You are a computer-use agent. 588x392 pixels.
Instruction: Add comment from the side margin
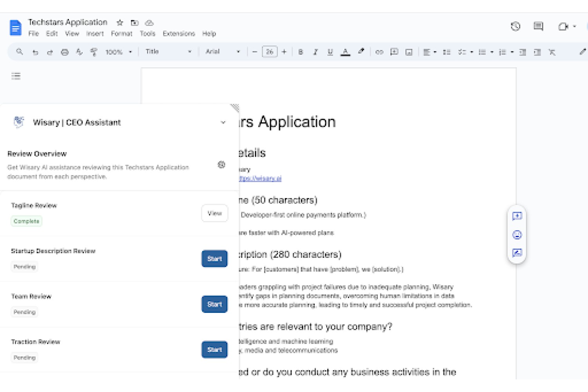point(517,216)
